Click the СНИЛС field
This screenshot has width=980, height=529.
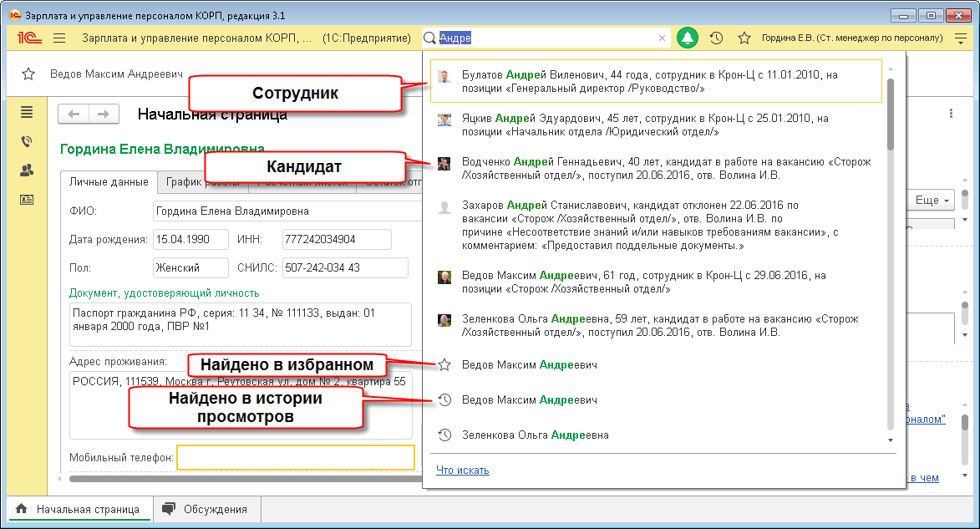point(345,267)
